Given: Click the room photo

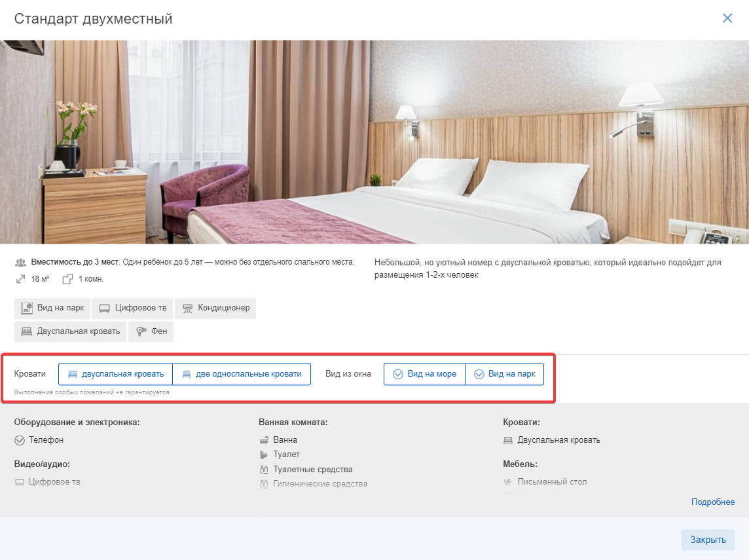Looking at the screenshot, I should click(374, 142).
